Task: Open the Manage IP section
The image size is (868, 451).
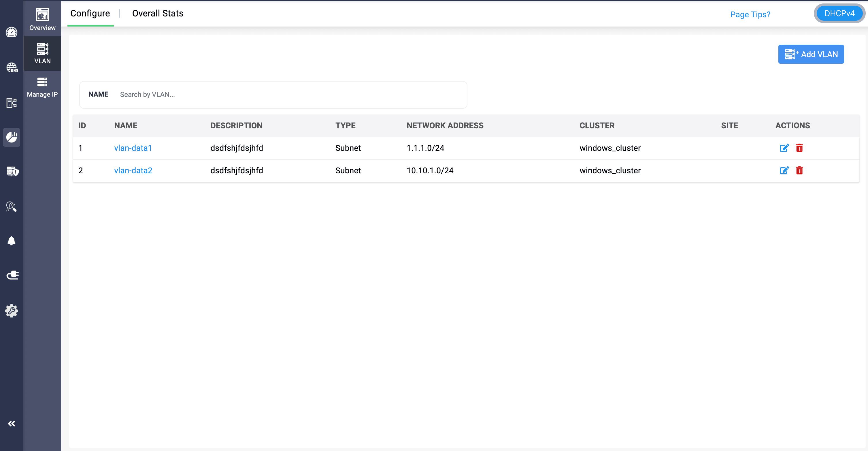Action: click(42, 87)
